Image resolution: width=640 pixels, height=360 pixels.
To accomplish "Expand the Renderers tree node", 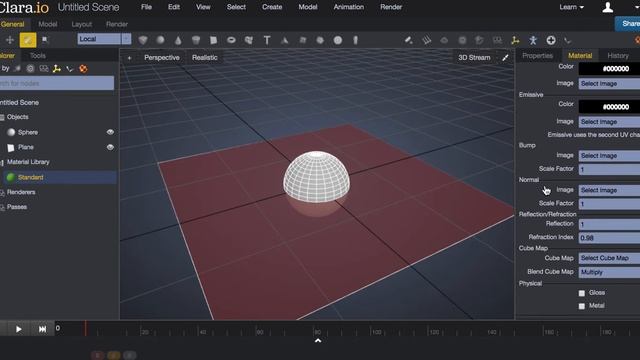I will pos(2,193).
